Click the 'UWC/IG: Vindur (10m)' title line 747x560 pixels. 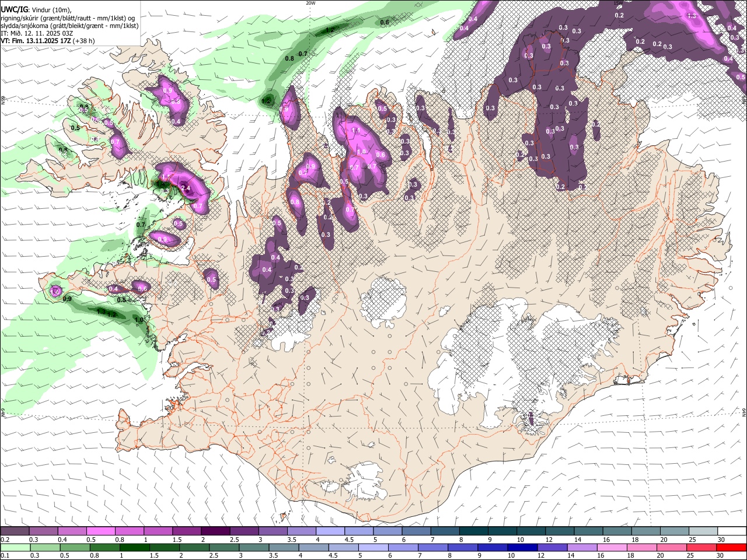[36, 10]
